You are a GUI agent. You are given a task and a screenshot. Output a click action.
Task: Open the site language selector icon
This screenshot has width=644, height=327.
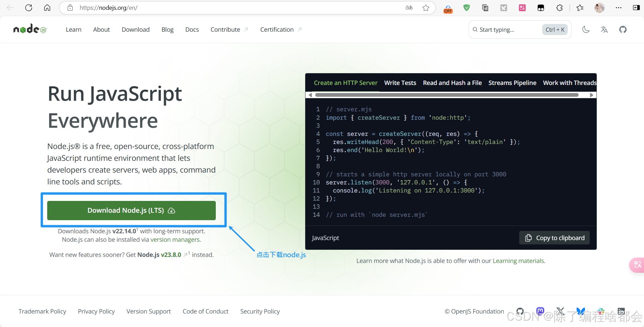pyautogui.click(x=604, y=30)
